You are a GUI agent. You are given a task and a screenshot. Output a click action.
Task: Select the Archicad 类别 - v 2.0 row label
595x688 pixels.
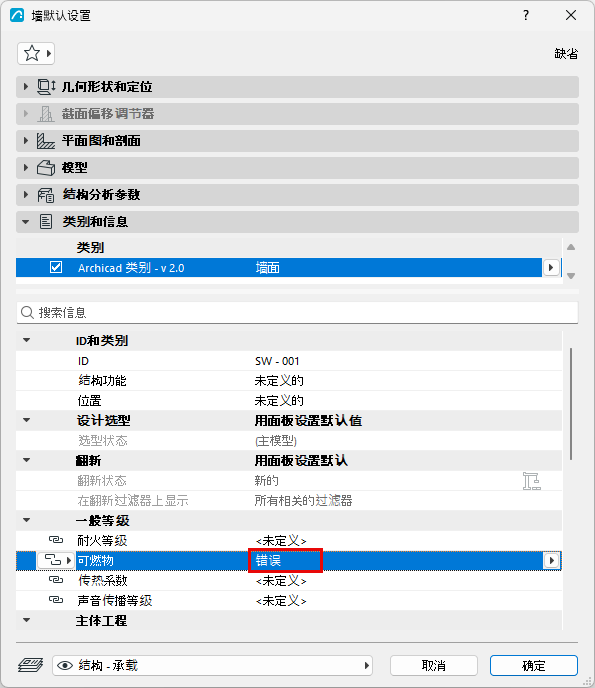(131, 268)
